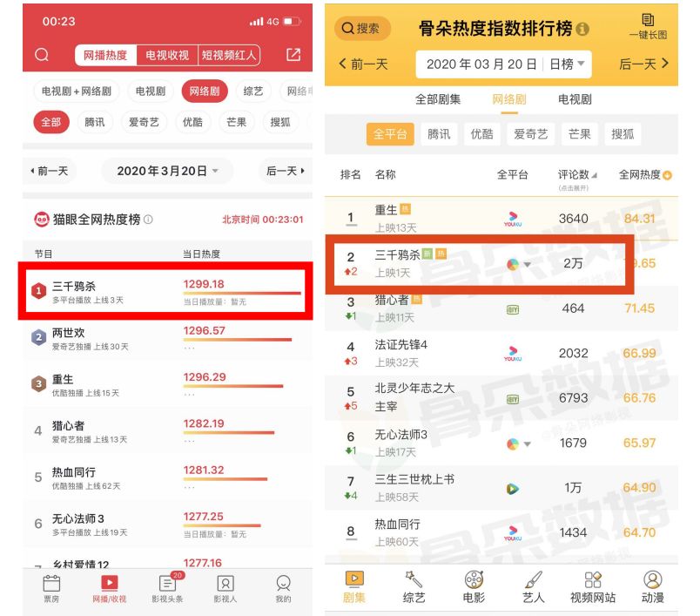The height and width of the screenshot is (616, 700).
Task: Open the 动漫 icon in Guduo bottom bar
Action: click(x=653, y=579)
